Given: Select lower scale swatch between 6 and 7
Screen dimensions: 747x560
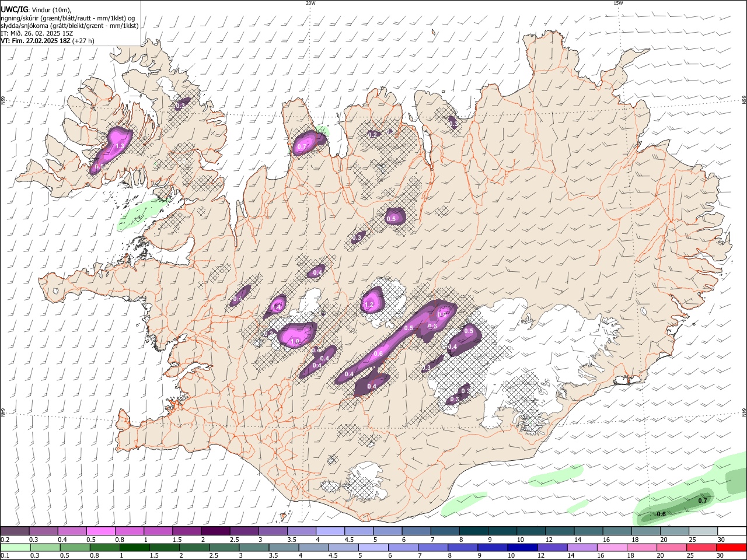Looking at the screenshot, I should click(403, 548).
